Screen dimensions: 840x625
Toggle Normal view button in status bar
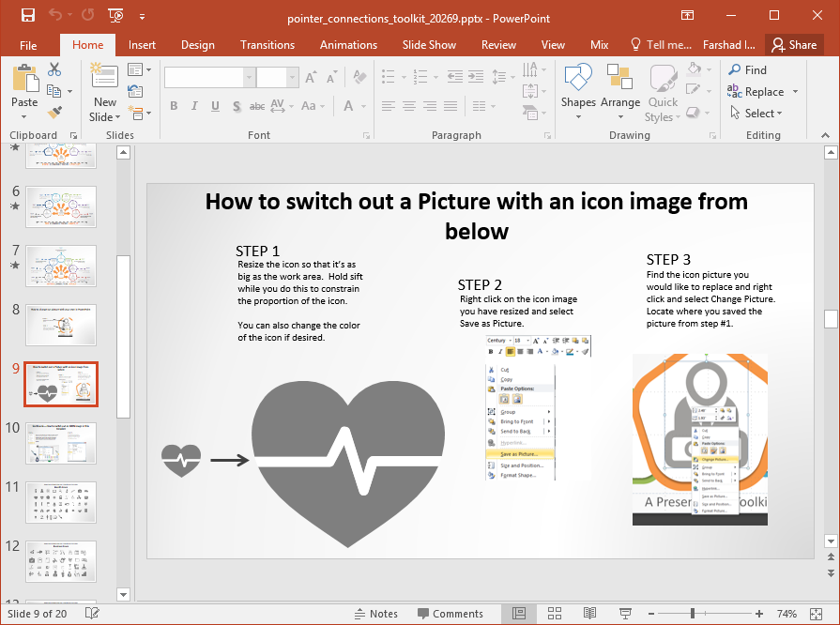click(x=519, y=614)
